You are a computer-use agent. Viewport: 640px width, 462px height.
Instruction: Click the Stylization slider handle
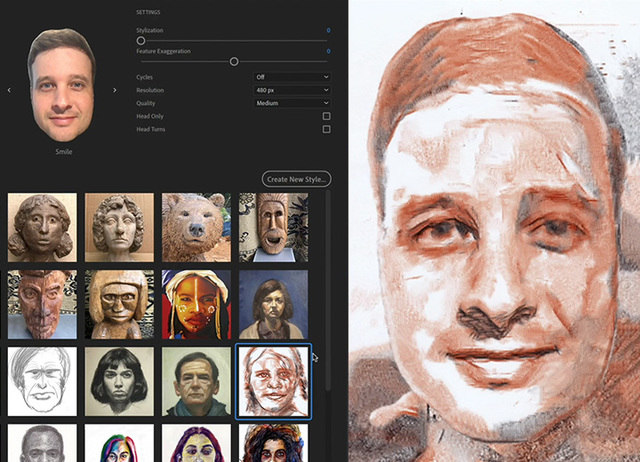[141, 41]
